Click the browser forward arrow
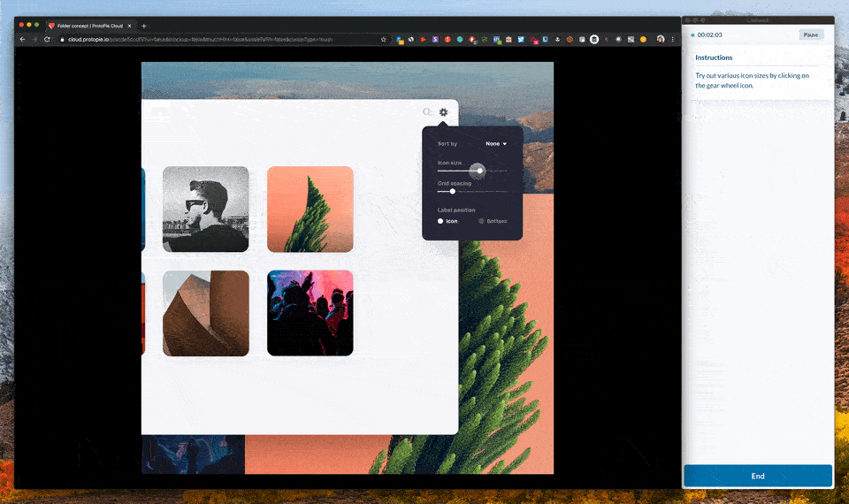The width and height of the screenshot is (849, 504). click(34, 40)
